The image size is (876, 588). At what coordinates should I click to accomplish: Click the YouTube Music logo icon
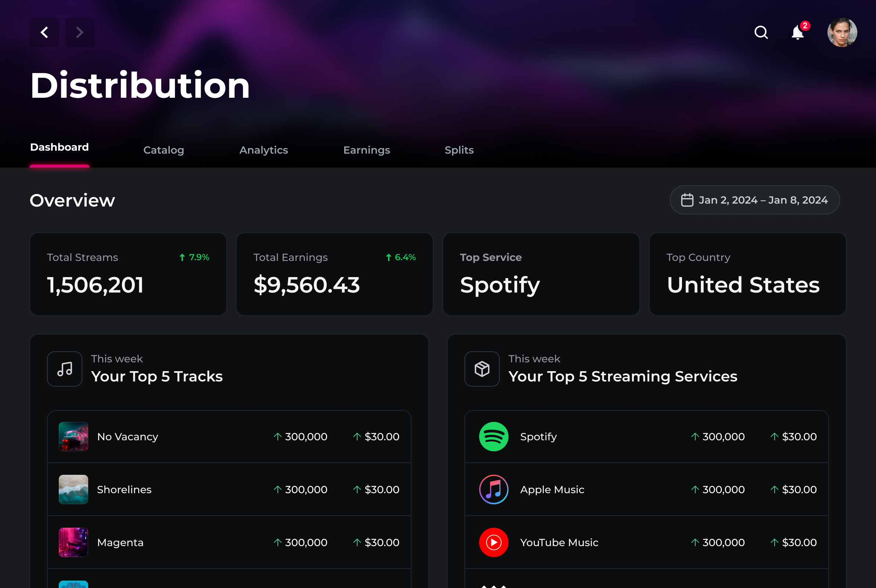(493, 542)
